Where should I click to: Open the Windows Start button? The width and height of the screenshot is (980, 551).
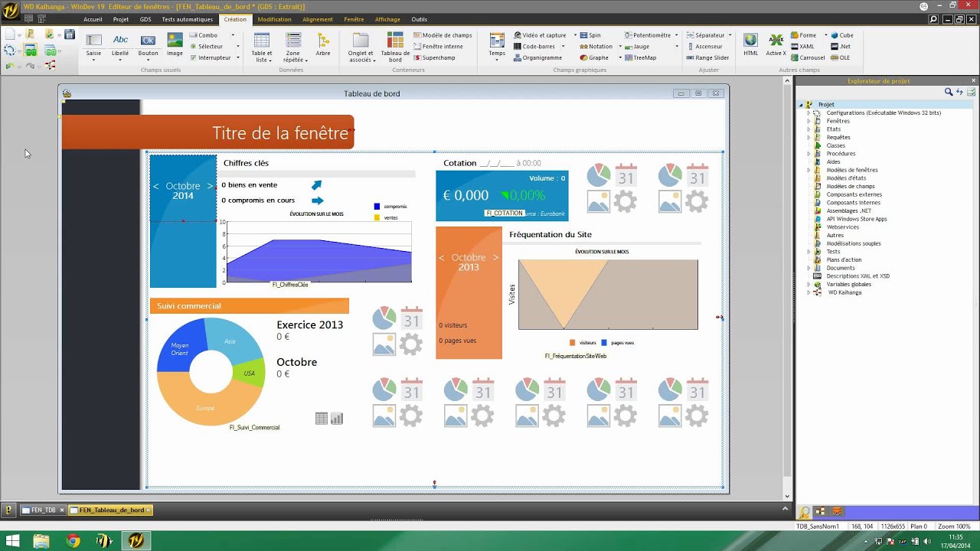[12, 541]
